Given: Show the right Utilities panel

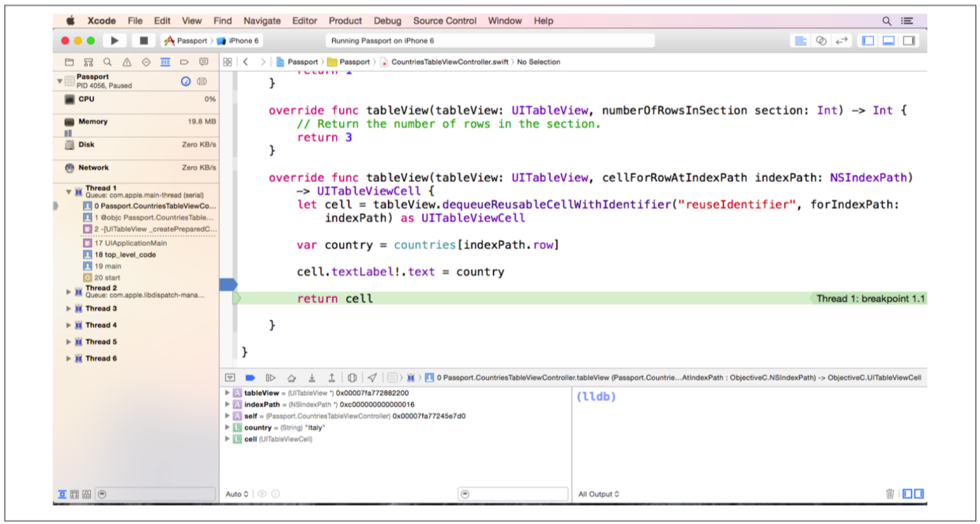Looking at the screenshot, I should tap(909, 40).
